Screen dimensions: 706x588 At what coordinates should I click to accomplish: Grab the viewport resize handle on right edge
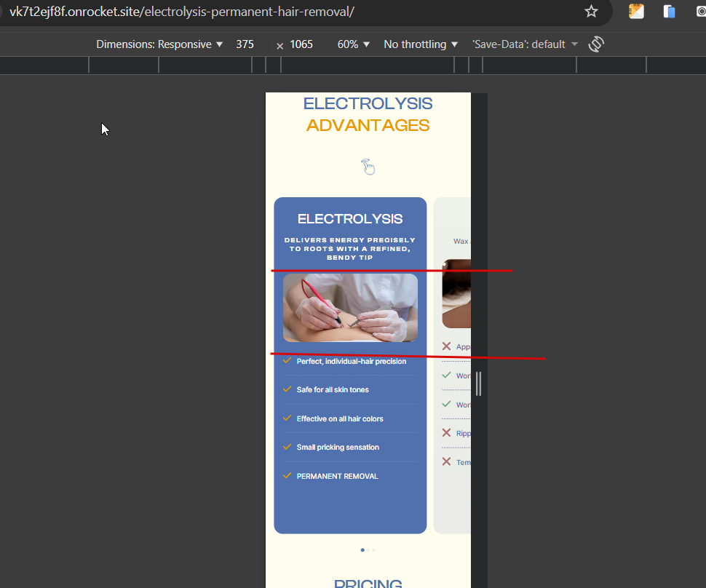point(479,384)
